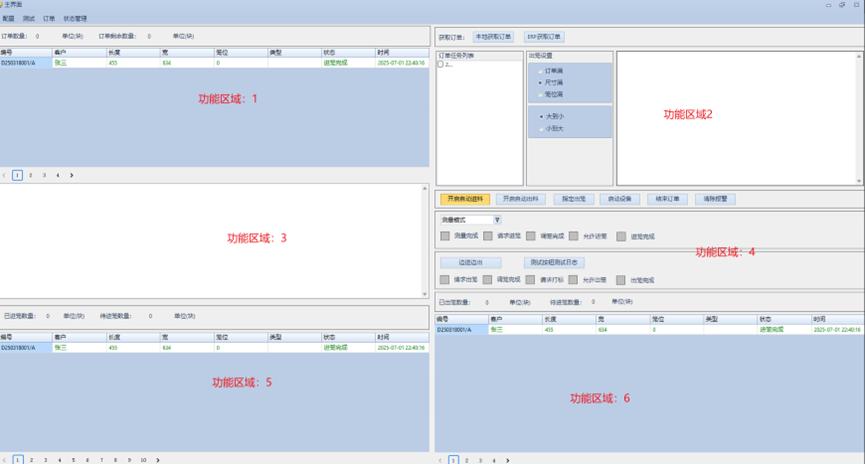Screen dimensions: 865x464
Task: Open page 10 in area 5 pager
Action: [143, 460]
